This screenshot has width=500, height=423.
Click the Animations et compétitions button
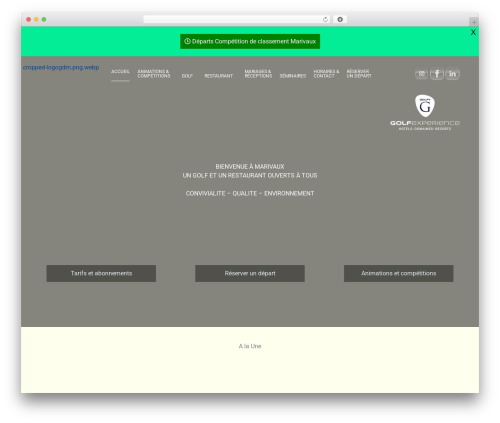(x=399, y=273)
